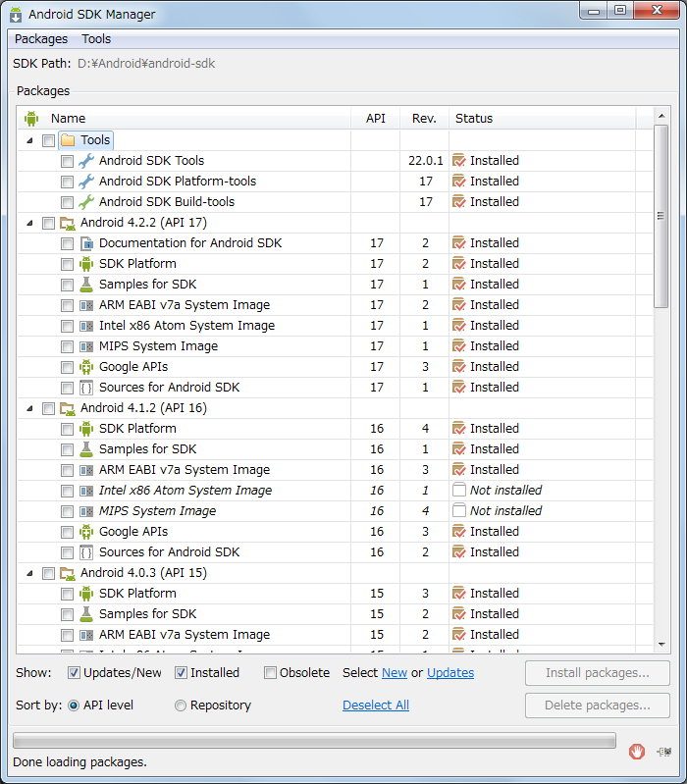
Task: Click the package list vertical scrollbar thumb
Action: pos(661,216)
